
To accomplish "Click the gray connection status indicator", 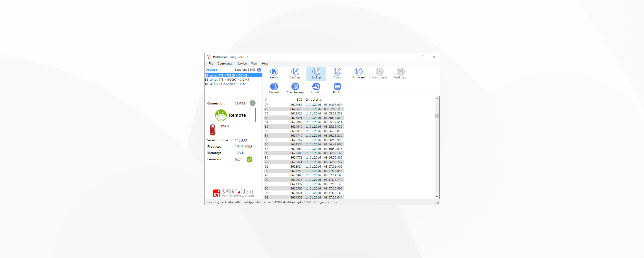I will coord(253,103).
